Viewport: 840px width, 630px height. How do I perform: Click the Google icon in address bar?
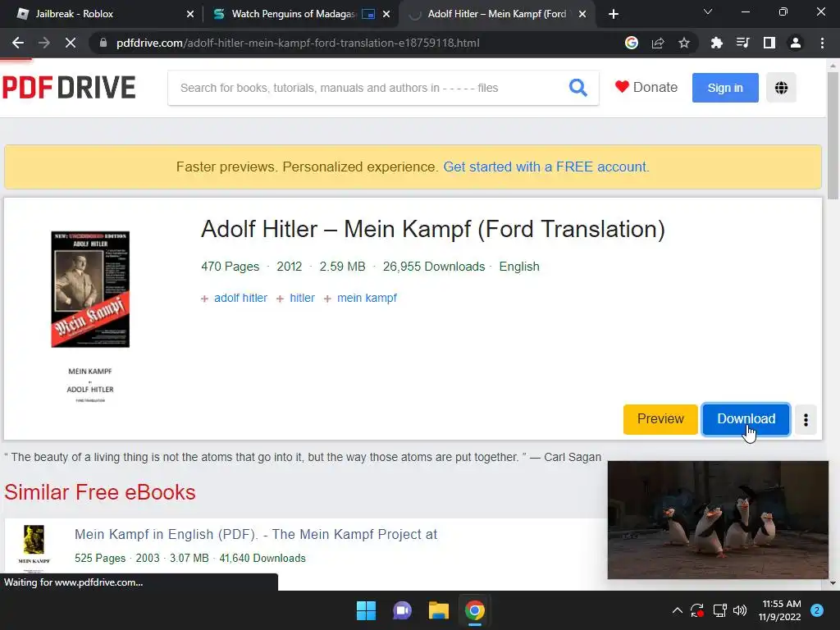(x=632, y=43)
